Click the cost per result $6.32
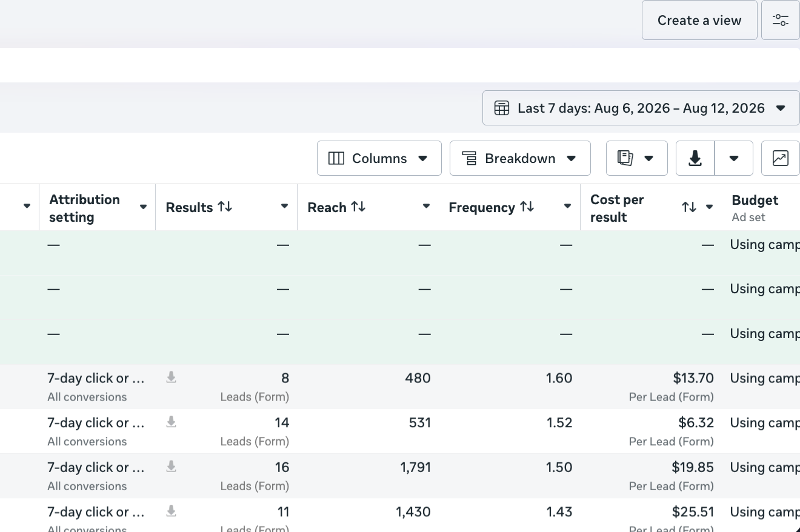Screen dimensions: 800x532 (696, 422)
